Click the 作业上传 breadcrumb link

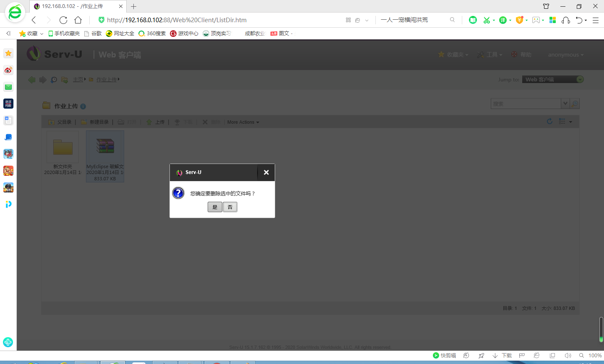pyautogui.click(x=107, y=80)
